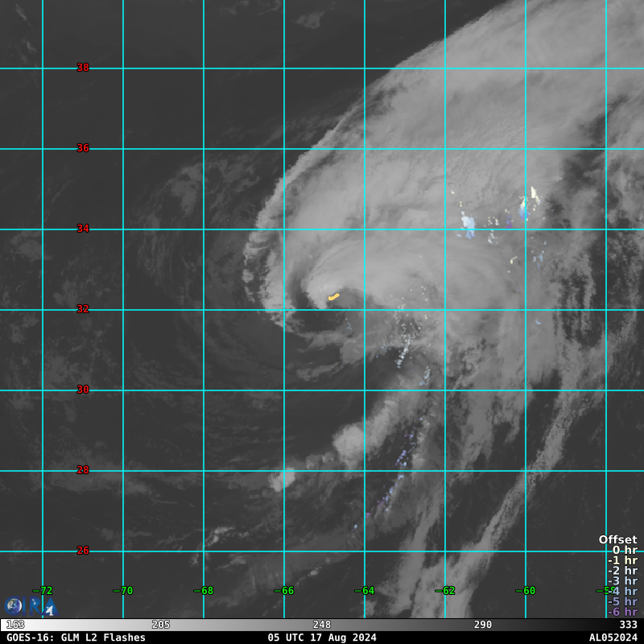Click the -60 longitude label

pyautogui.click(x=524, y=591)
